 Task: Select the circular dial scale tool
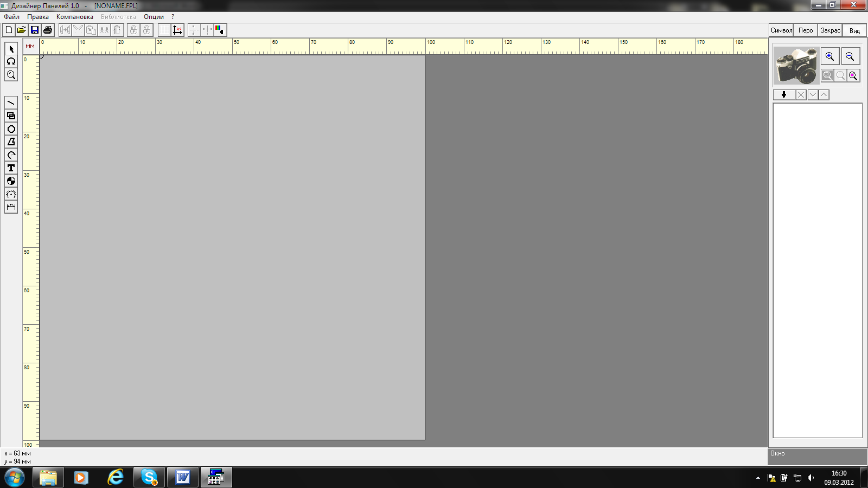tap(11, 194)
